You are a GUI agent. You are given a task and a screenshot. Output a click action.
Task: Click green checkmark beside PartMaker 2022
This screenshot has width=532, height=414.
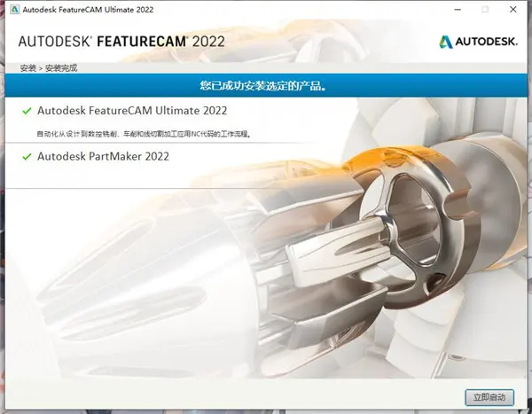(27, 157)
